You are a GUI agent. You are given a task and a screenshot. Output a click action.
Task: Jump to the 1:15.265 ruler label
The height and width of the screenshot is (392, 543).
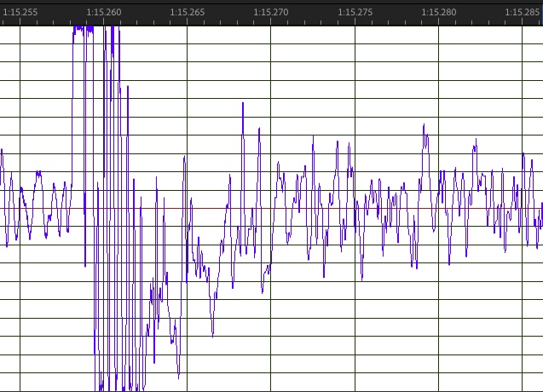pyautogui.click(x=188, y=12)
